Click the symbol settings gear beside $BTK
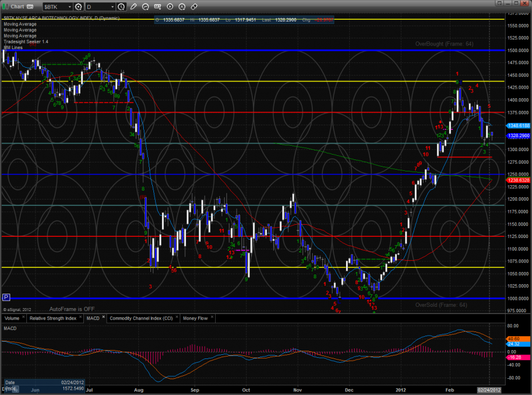 pyautogui.click(x=77, y=7)
